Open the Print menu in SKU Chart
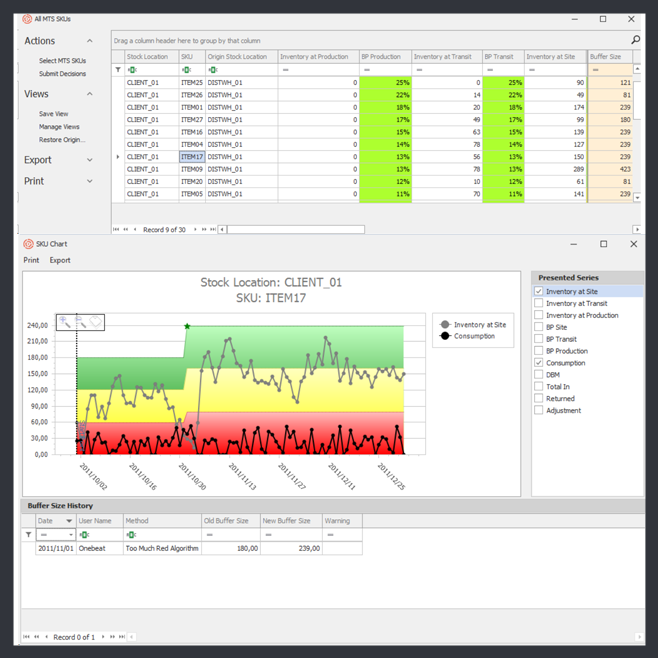658x658 pixels. tap(31, 260)
